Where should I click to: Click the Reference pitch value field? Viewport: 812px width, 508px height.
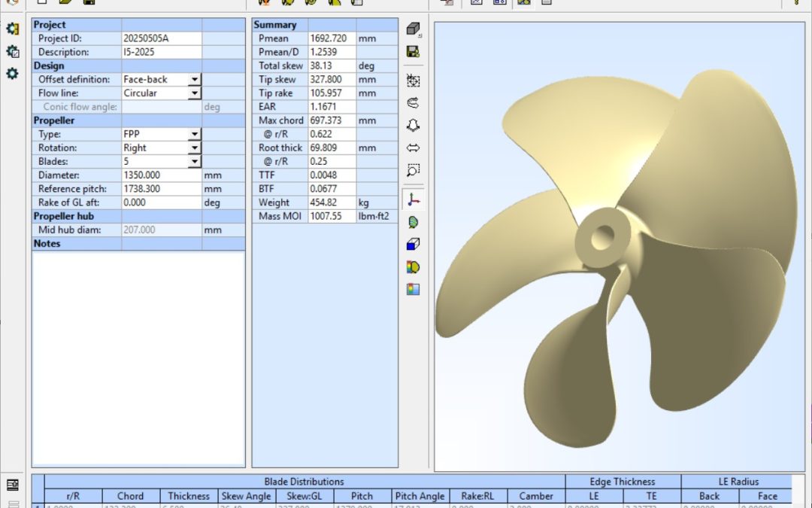click(x=161, y=189)
